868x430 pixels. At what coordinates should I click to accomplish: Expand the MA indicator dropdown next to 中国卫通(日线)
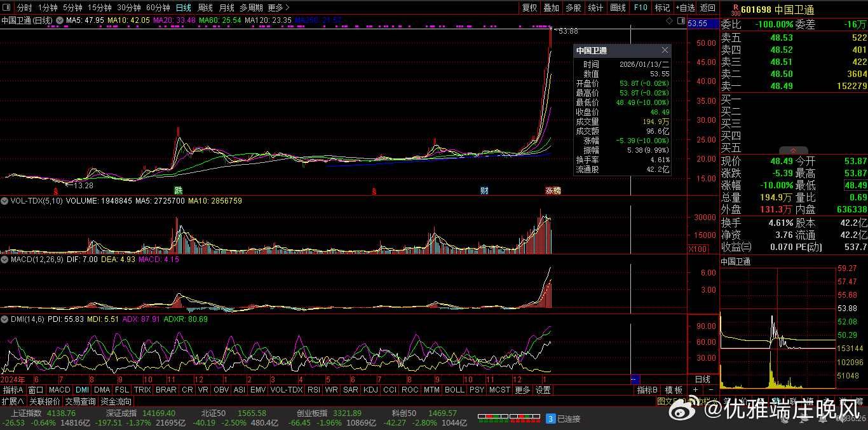pos(60,20)
